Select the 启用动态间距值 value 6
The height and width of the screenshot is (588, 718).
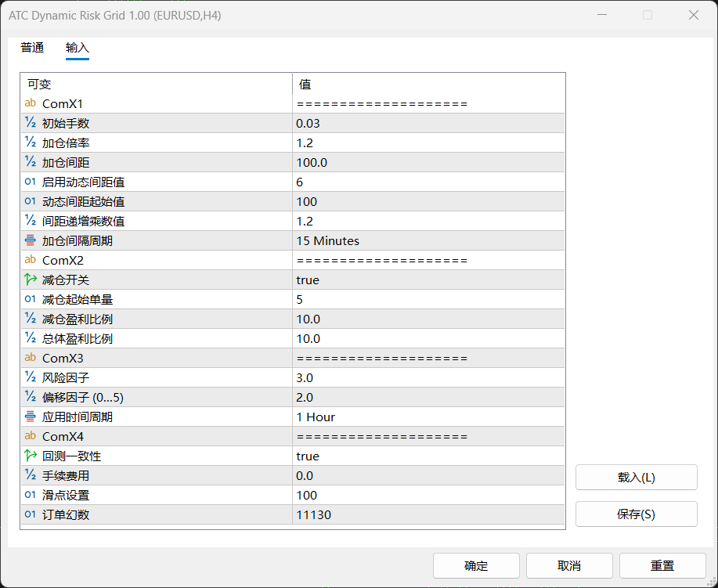pos(428,182)
